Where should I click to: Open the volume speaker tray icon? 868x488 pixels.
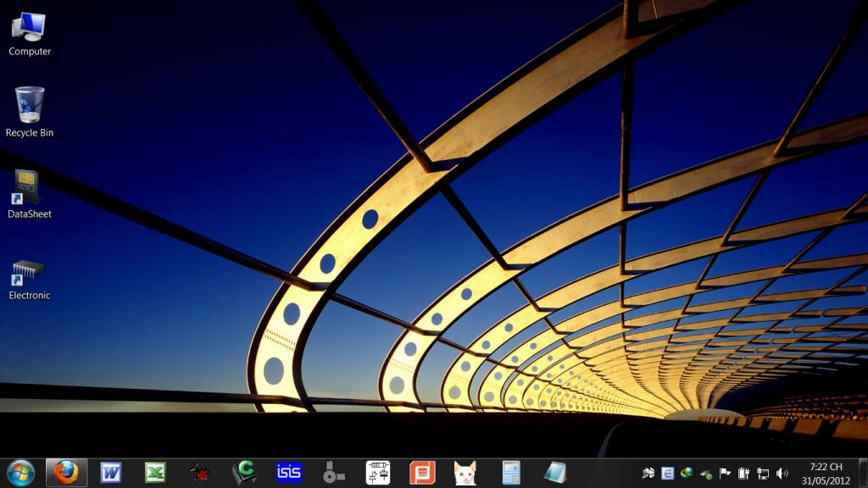[x=782, y=473]
